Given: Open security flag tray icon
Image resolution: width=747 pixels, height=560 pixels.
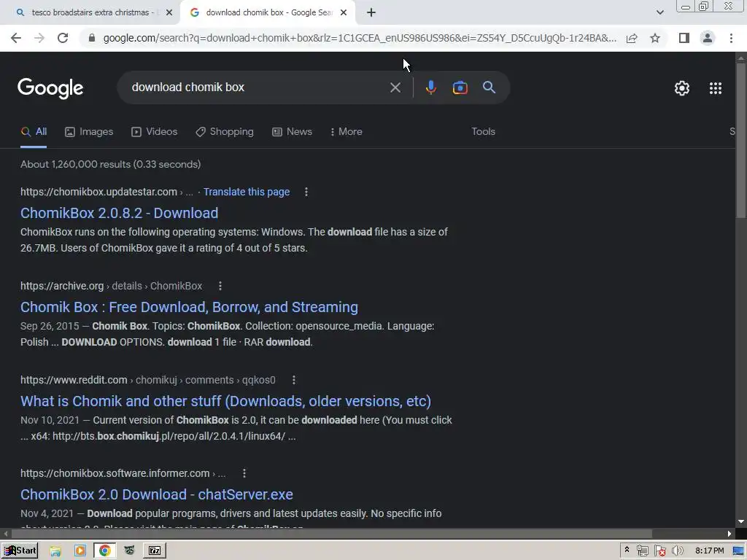Looking at the screenshot, I should click(x=659, y=551).
